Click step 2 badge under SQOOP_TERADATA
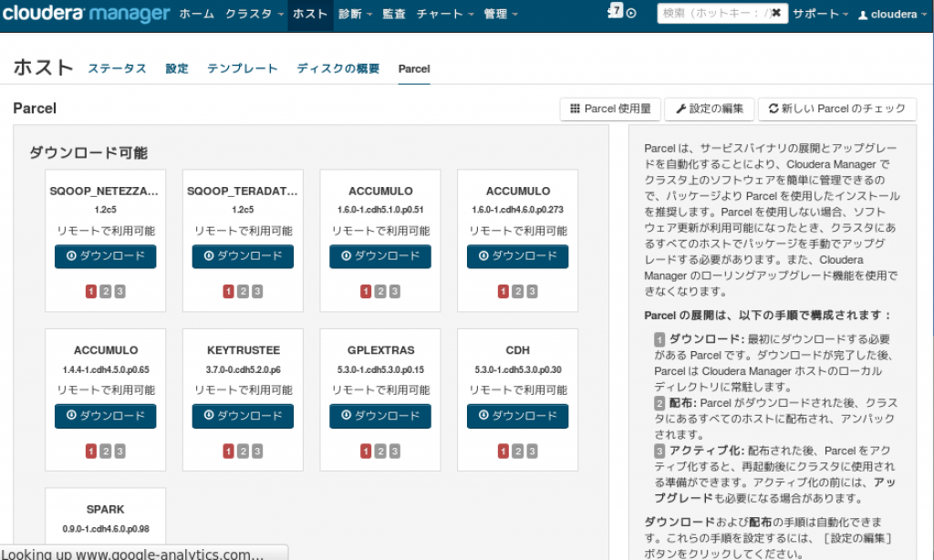The image size is (934, 560). [x=243, y=291]
